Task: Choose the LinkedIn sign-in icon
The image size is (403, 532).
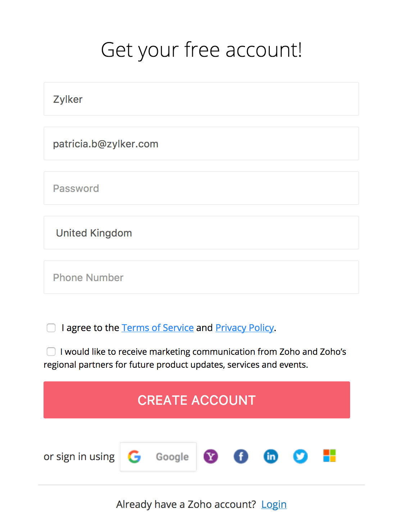Action: click(x=271, y=457)
